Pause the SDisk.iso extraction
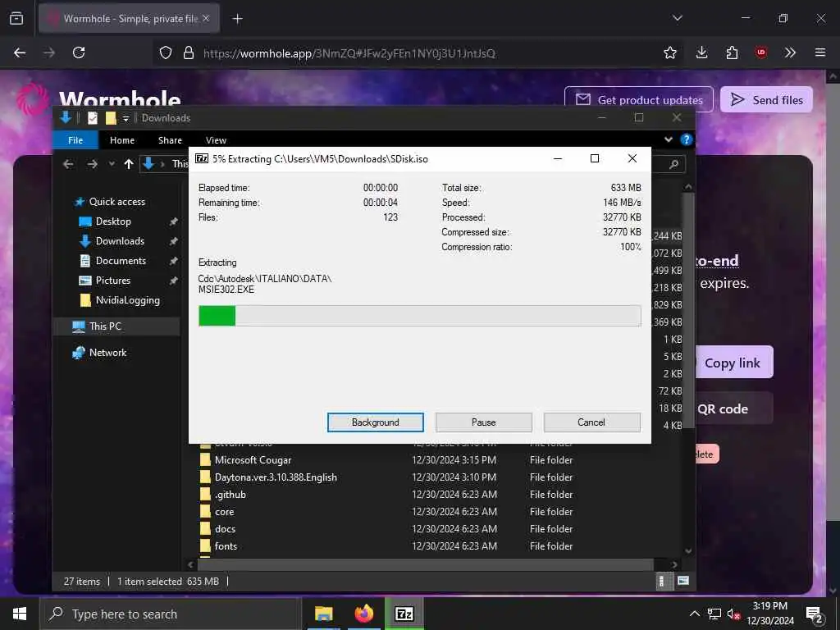The image size is (840, 630). click(x=483, y=422)
